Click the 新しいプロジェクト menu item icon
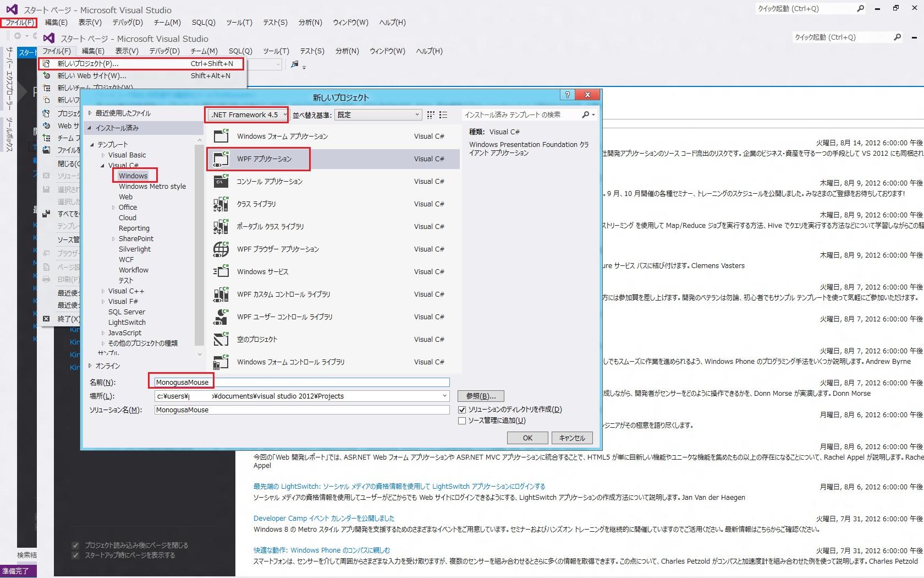 (x=47, y=63)
